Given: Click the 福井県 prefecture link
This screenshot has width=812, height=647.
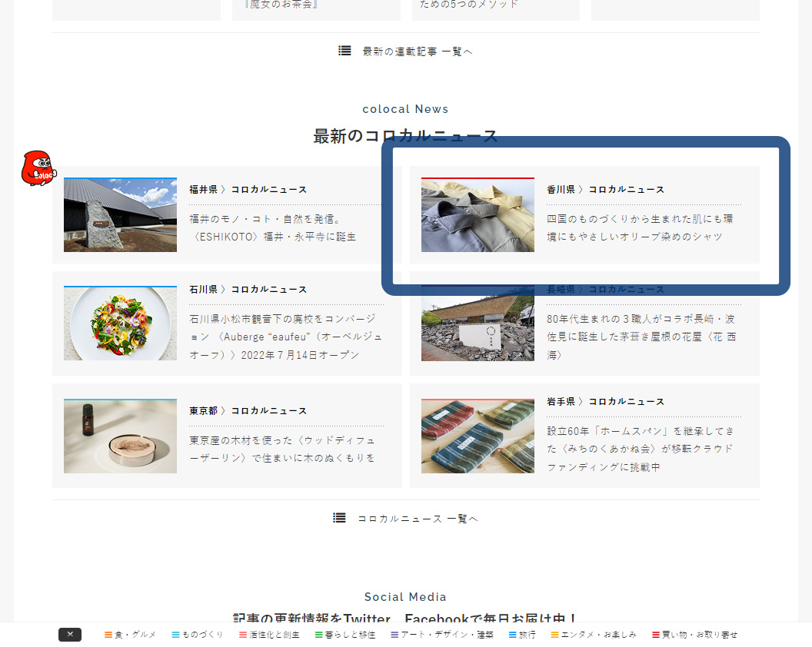Looking at the screenshot, I should pyautogui.click(x=203, y=190).
